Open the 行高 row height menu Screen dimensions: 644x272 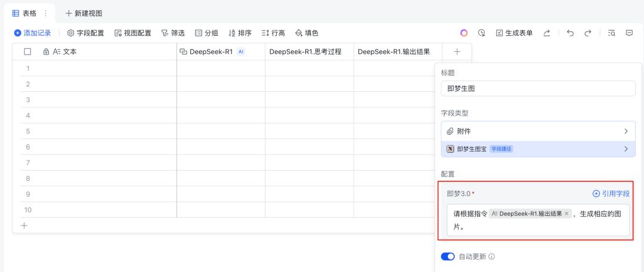tap(273, 33)
